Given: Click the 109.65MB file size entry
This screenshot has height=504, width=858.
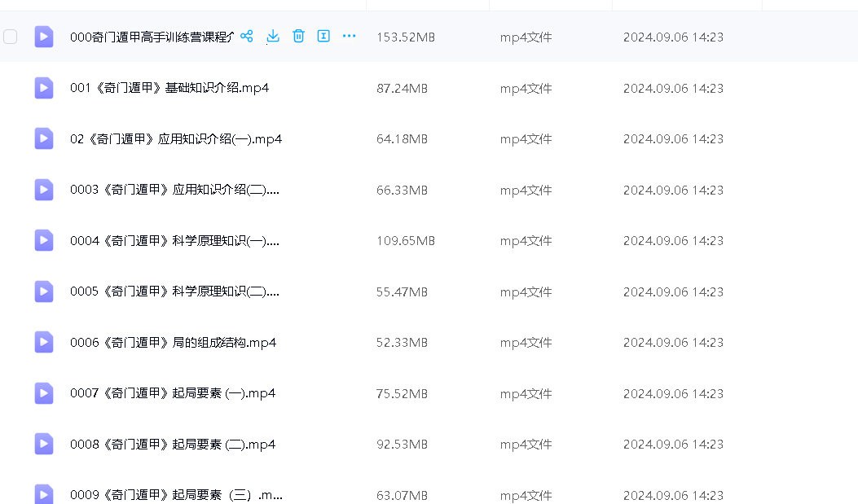Looking at the screenshot, I should tap(405, 241).
